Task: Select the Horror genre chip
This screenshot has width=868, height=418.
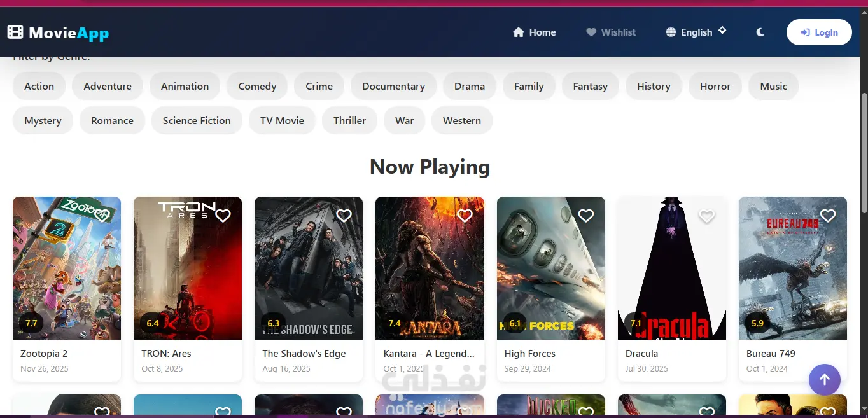Action: pyautogui.click(x=715, y=86)
